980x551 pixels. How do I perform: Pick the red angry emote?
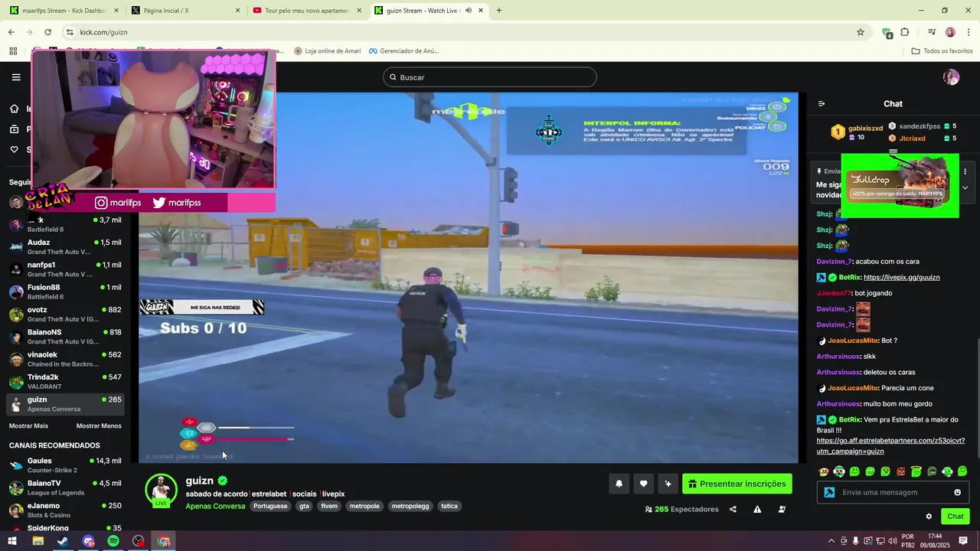click(x=901, y=471)
